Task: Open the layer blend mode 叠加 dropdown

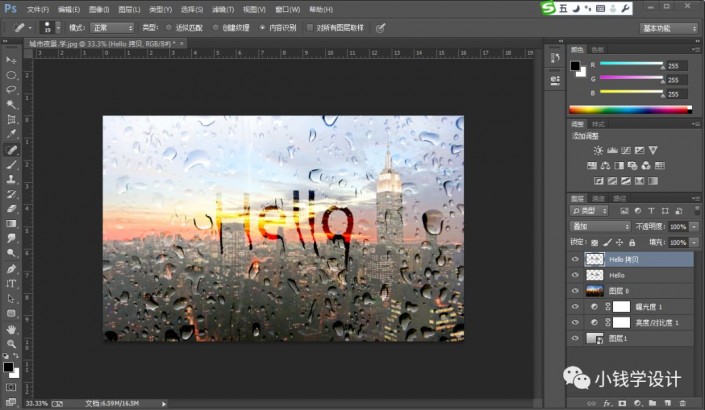Action: click(x=600, y=227)
